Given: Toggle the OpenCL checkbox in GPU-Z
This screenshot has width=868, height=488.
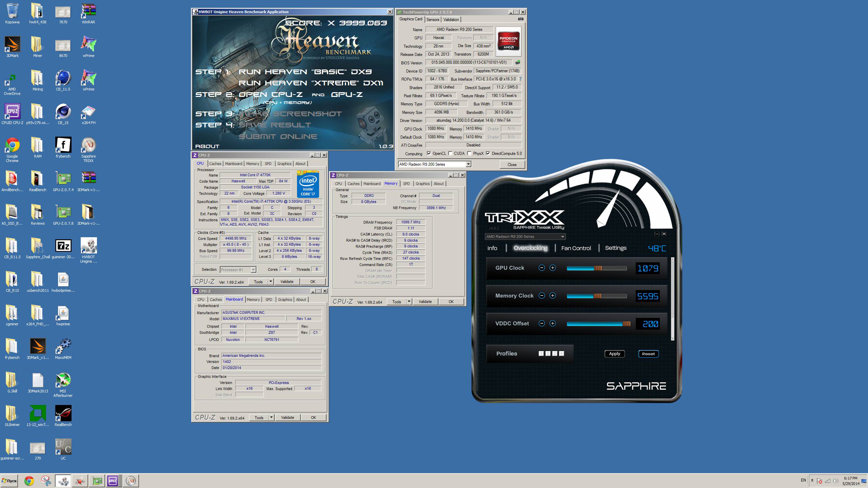Looking at the screenshot, I should pos(429,154).
